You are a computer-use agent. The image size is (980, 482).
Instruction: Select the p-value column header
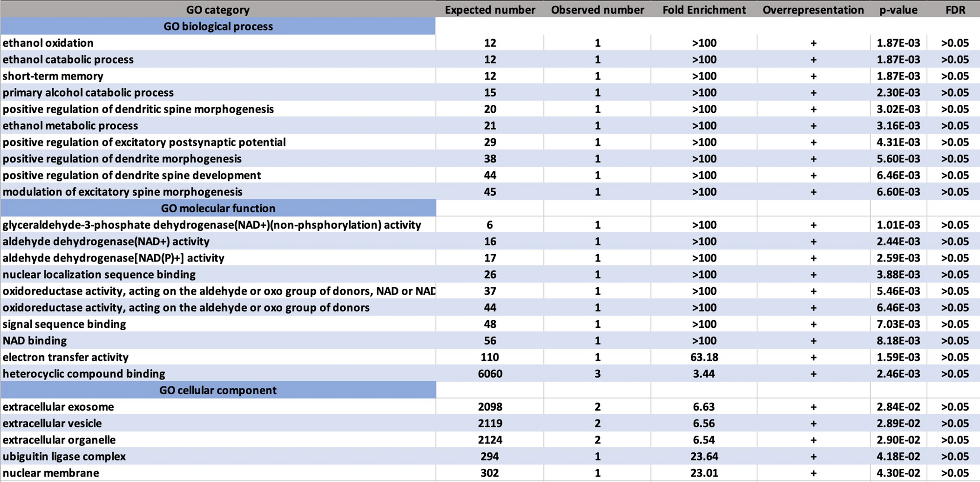pos(898,10)
